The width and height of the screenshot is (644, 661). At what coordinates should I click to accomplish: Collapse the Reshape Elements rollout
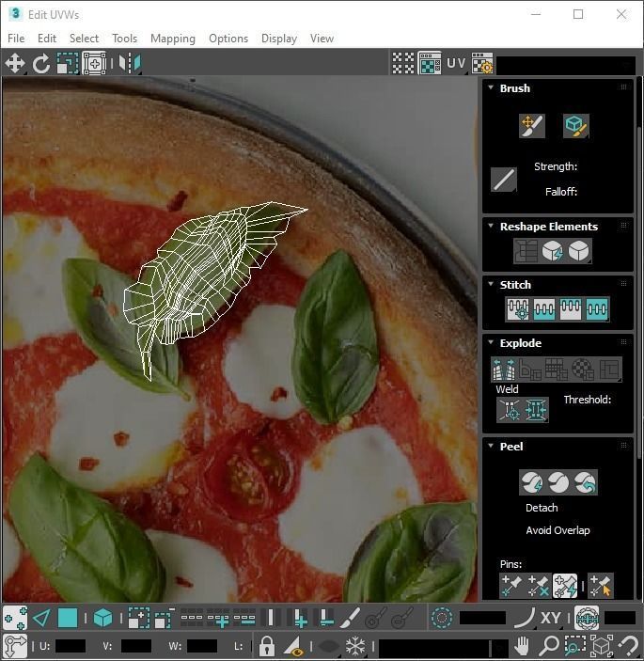(x=491, y=226)
